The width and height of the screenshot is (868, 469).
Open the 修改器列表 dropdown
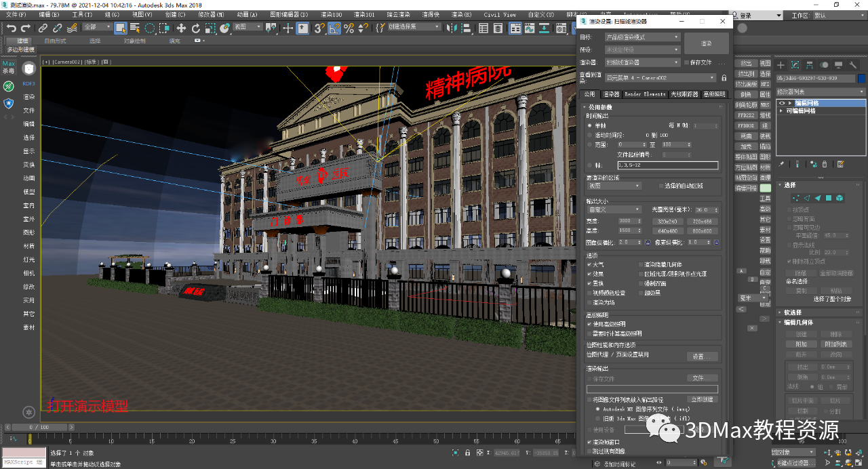821,91
